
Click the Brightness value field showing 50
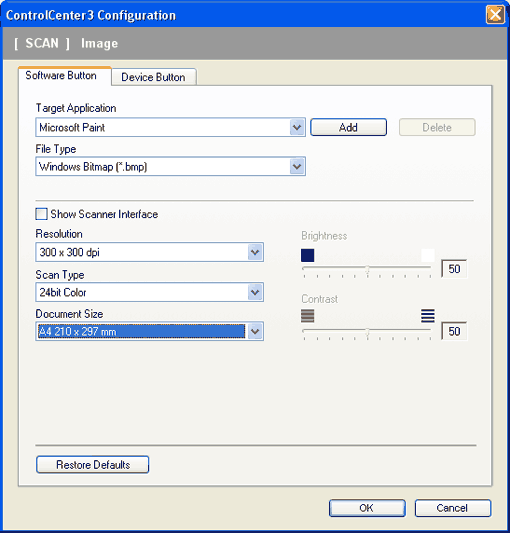454,269
